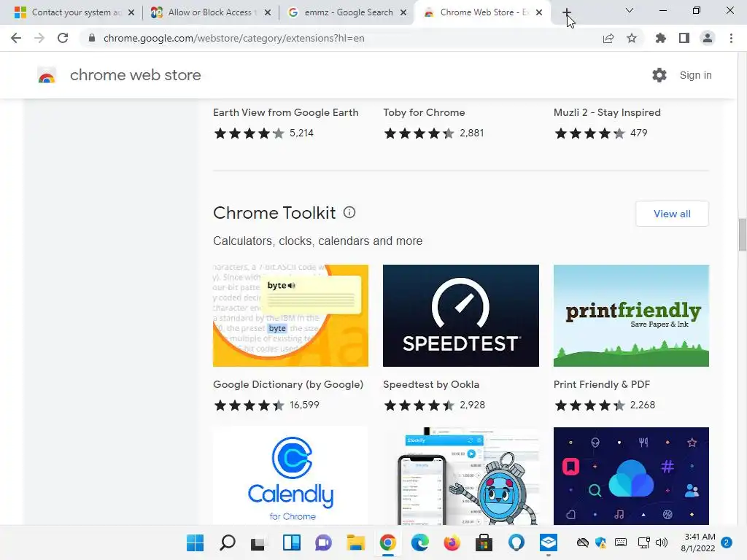Click Print Friendly 2,268 rating count
Image resolution: width=747 pixels, height=560 pixels.
coord(643,405)
